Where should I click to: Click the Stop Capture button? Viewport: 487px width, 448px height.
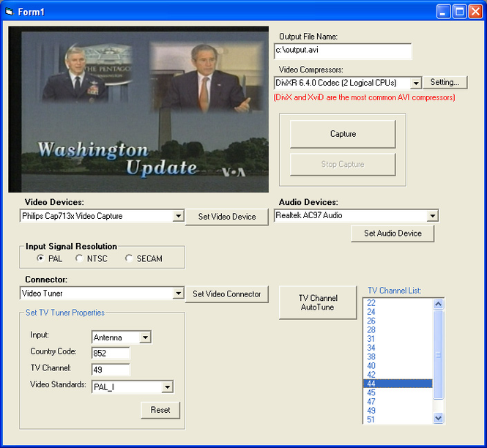[x=343, y=164]
